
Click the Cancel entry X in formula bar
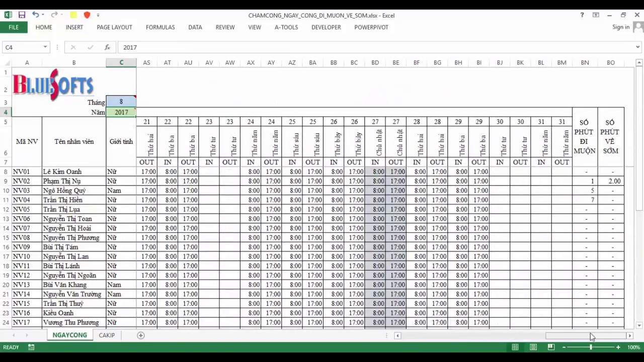coord(73,47)
